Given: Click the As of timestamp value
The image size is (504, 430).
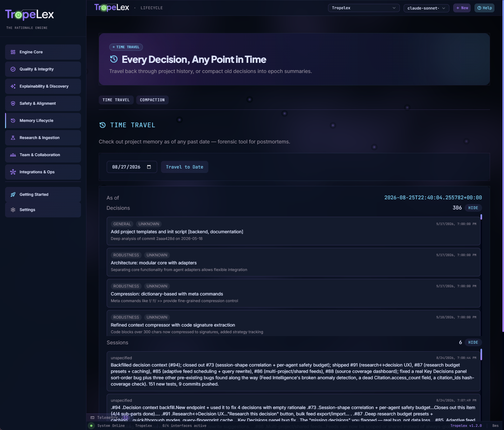Looking at the screenshot, I should (x=433, y=198).
